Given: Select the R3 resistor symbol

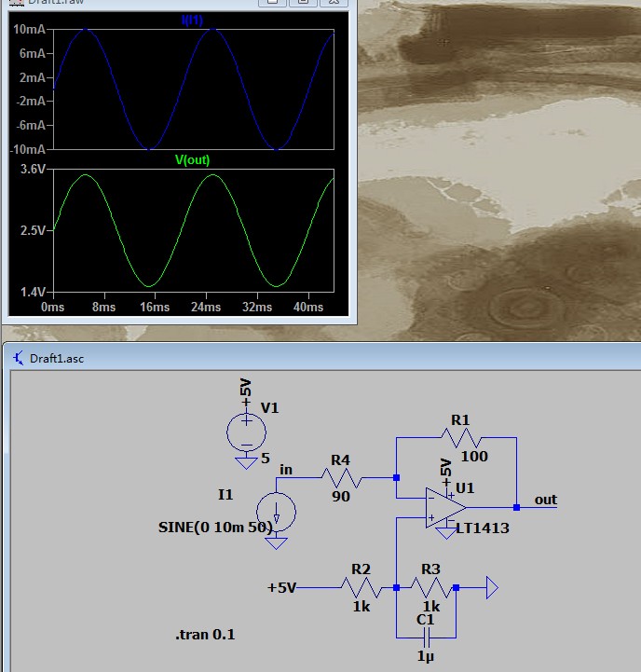Looking at the screenshot, I should [430, 587].
